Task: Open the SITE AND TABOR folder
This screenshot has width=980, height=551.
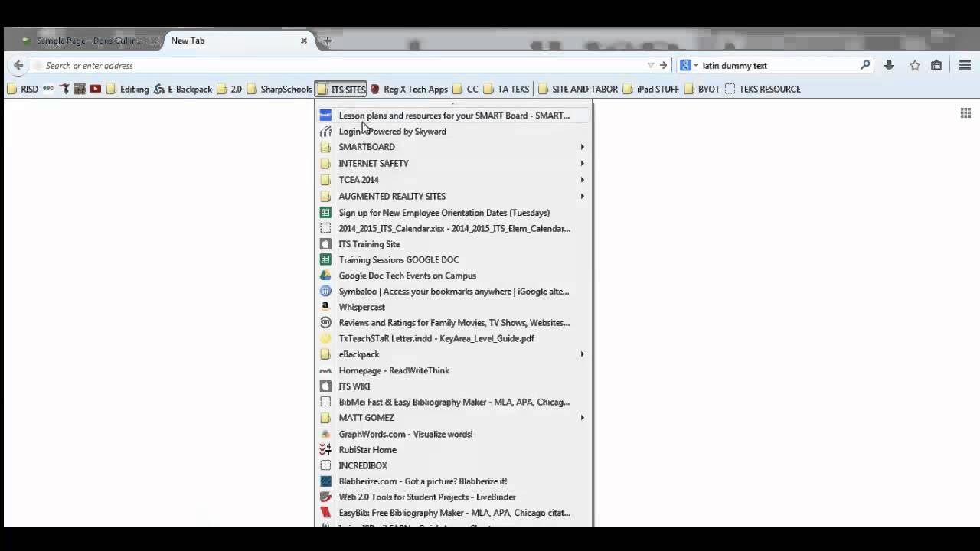Action: [577, 89]
